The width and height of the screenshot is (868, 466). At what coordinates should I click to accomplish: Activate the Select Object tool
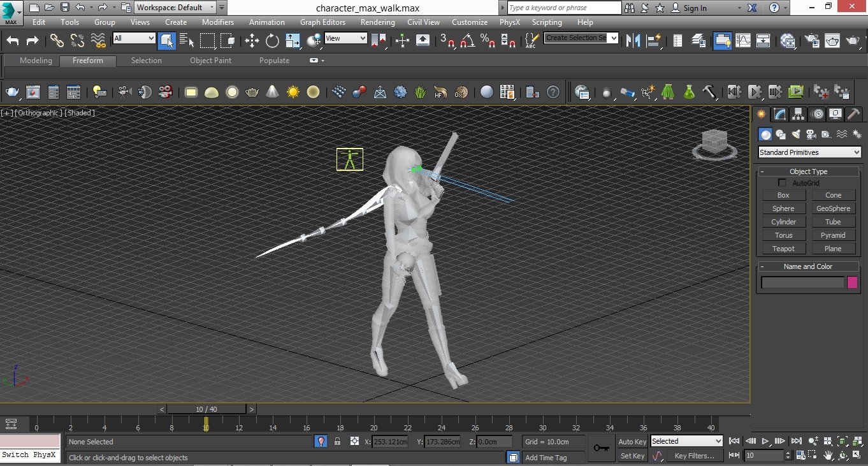pos(166,41)
